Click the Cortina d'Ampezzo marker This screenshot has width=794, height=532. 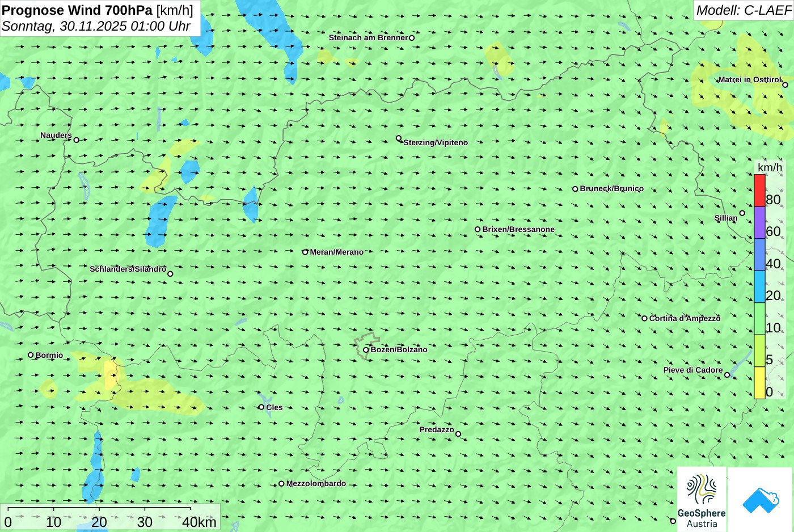click(x=644, y=318)
